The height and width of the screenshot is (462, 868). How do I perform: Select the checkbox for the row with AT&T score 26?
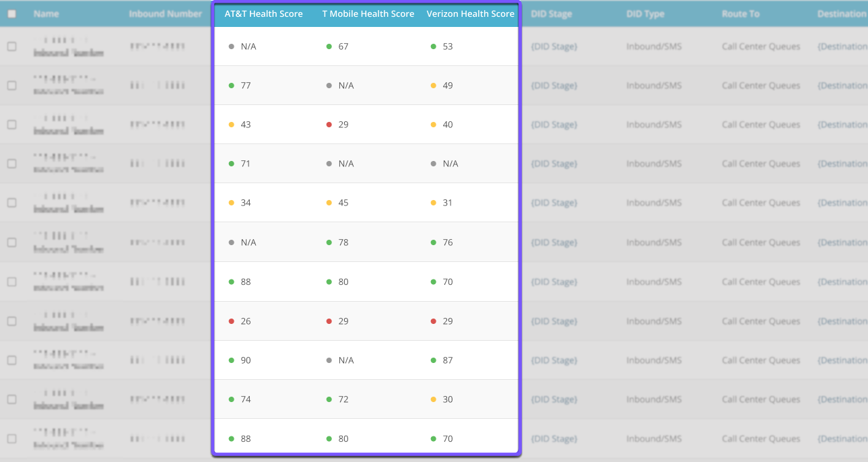[x=11, y=321]
